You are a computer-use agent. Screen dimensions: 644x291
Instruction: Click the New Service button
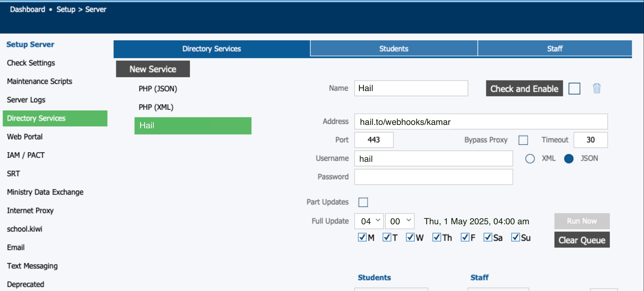153,69
